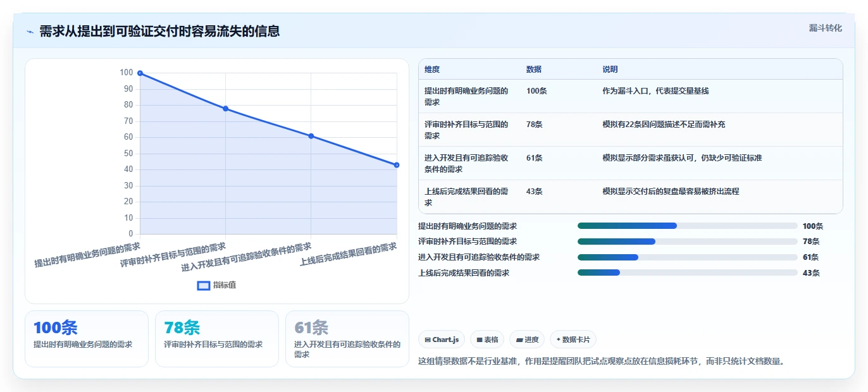The width and height of the screenshot is (868, 392).
Task: Click progress row label 评审时补齐目标与范围的需求
Action: click(x=468, y=242)
